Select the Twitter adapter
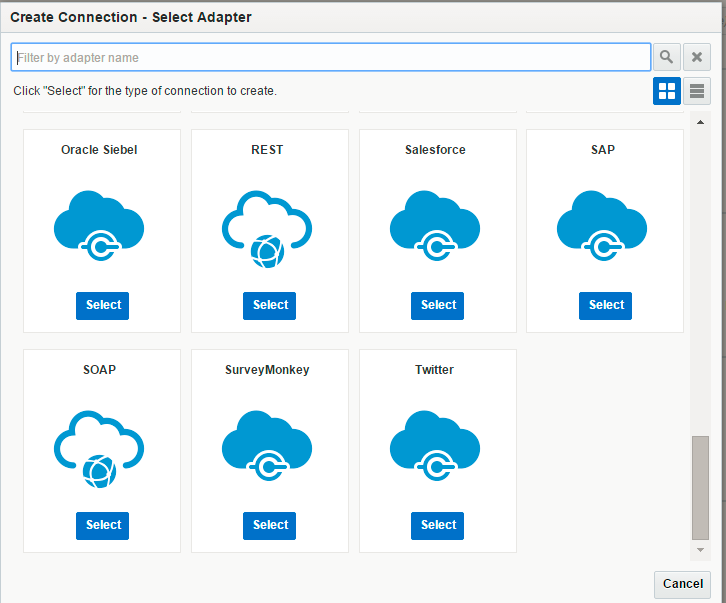 438,526
